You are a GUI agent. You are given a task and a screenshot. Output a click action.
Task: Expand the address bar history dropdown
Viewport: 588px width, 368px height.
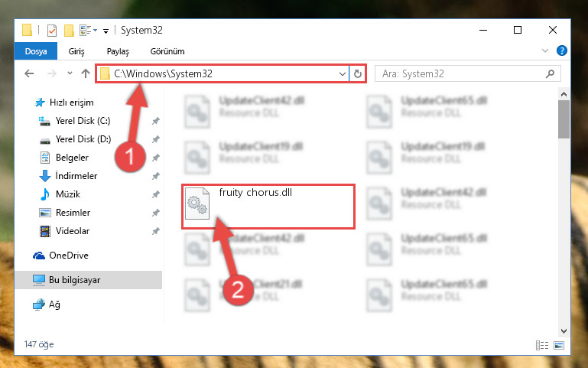point(342,74)
